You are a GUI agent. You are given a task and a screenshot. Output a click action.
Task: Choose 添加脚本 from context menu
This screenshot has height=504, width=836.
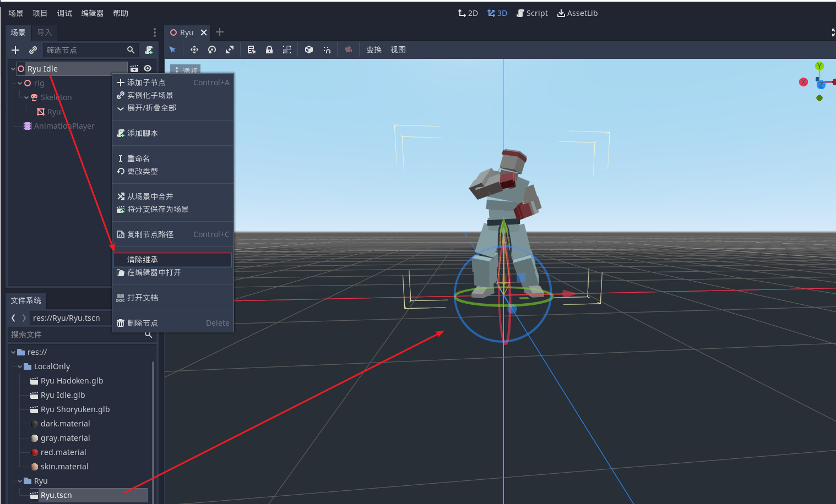173,133
